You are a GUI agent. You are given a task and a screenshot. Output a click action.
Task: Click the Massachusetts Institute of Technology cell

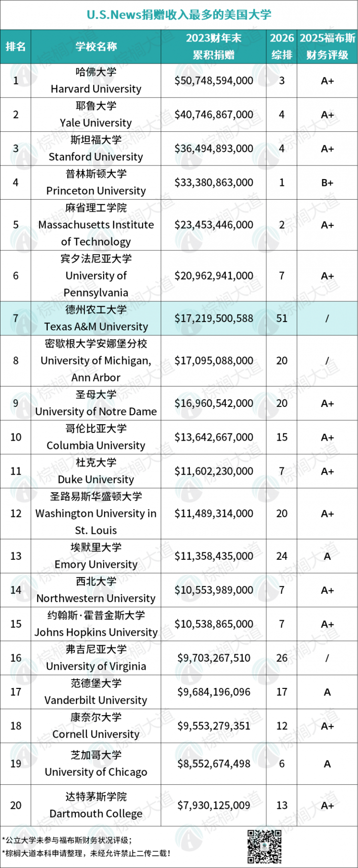96,225
